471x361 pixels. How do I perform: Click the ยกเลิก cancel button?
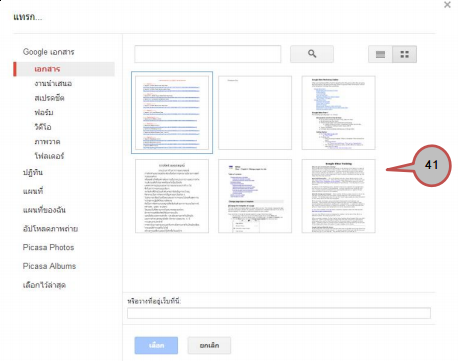coord(209,345)
